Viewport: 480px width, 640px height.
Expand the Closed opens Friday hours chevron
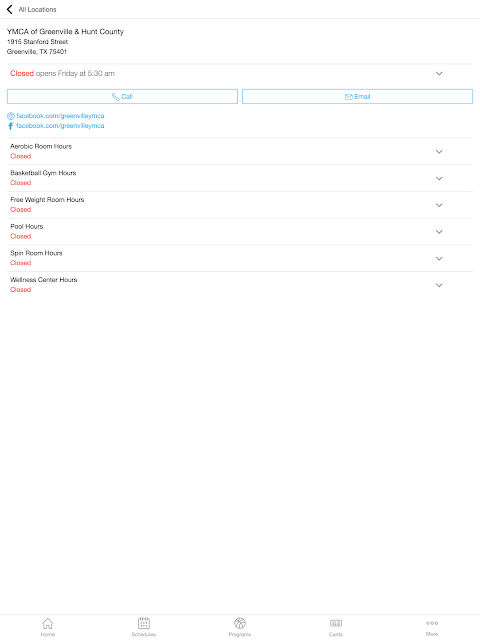(x=439, y=73)
